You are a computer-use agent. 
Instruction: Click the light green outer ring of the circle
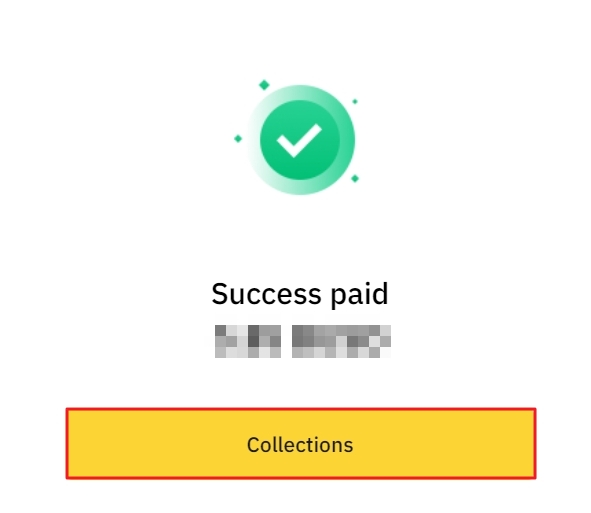point(347,140)
